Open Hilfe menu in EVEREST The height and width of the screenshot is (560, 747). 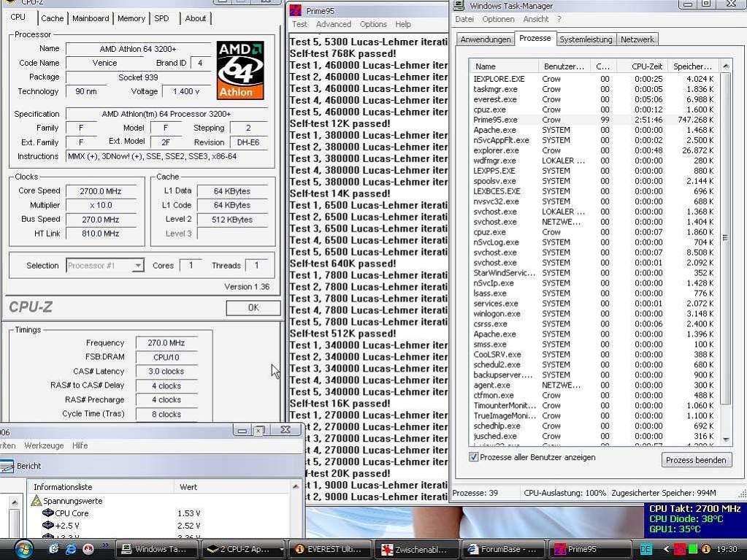[80, 445]
